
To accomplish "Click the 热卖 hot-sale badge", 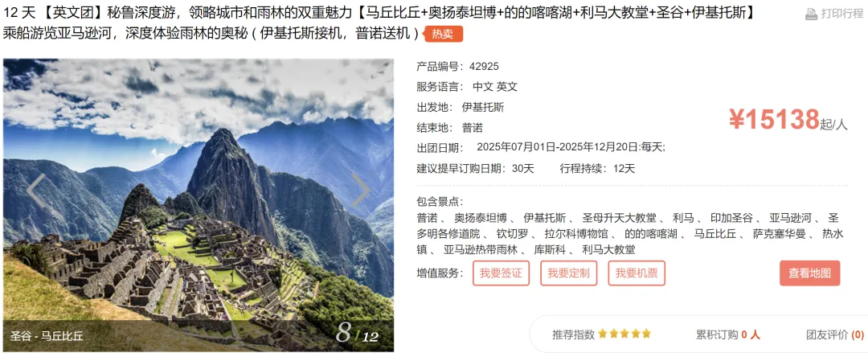I will click(x=444, y=34).
